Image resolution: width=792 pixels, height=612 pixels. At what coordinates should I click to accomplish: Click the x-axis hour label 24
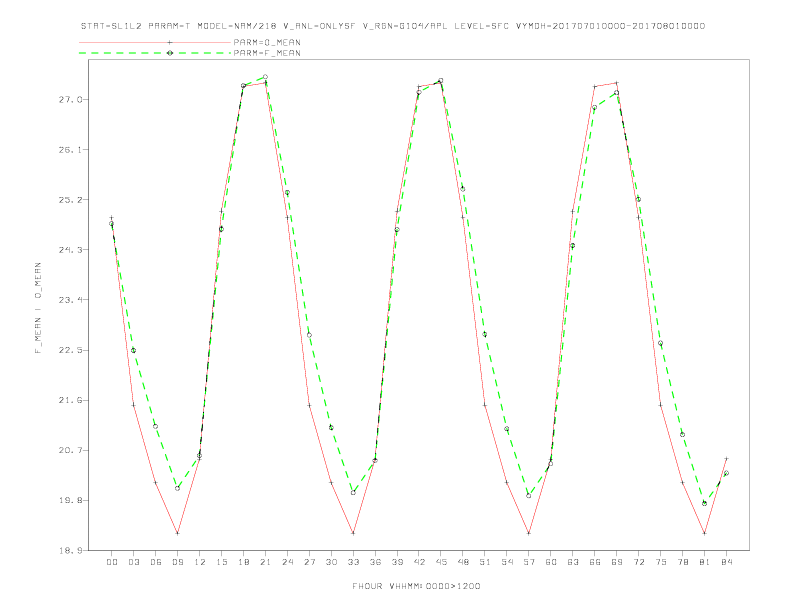pyautogui.click(x=287, y=562)
